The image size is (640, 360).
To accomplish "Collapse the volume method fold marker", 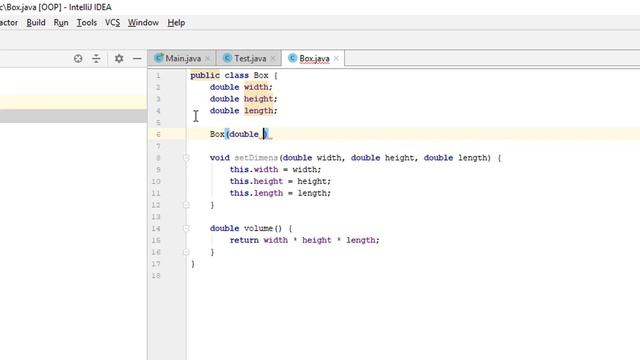I will click(x=186, y=228).
